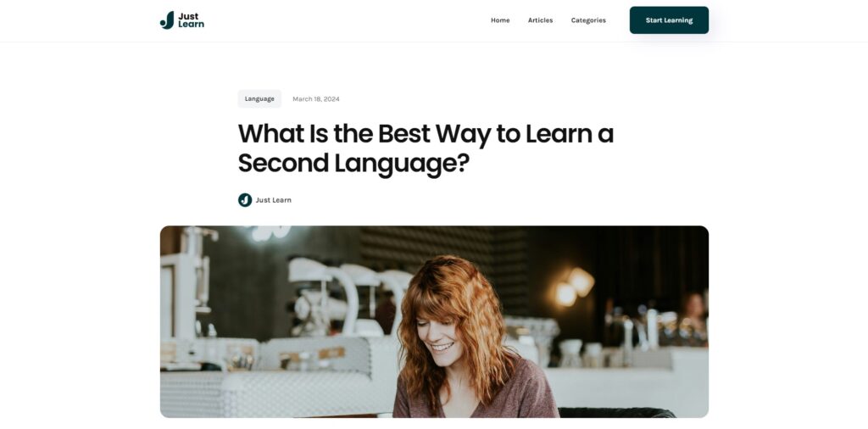Go to the Articles menu item

[540, 20]
